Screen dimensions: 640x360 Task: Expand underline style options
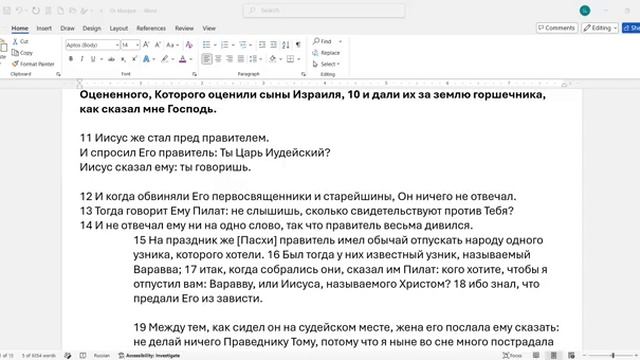[101, 59]
